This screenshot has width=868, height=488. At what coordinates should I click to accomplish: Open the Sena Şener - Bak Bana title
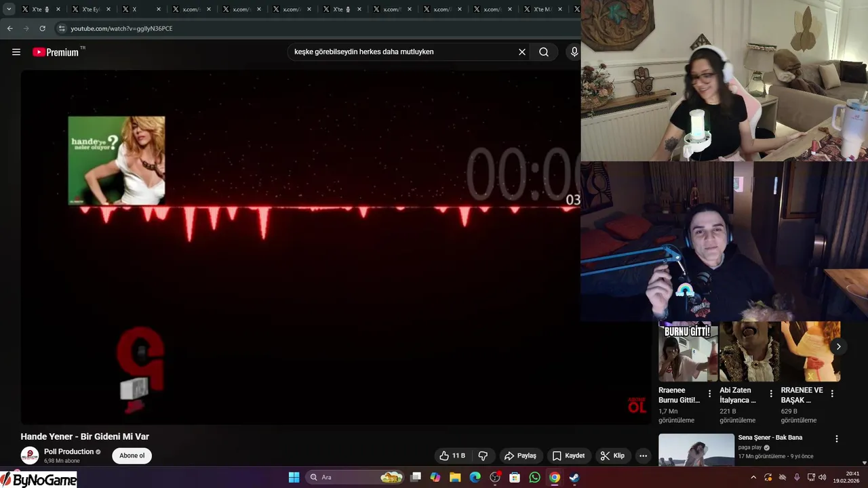(770, 438)
